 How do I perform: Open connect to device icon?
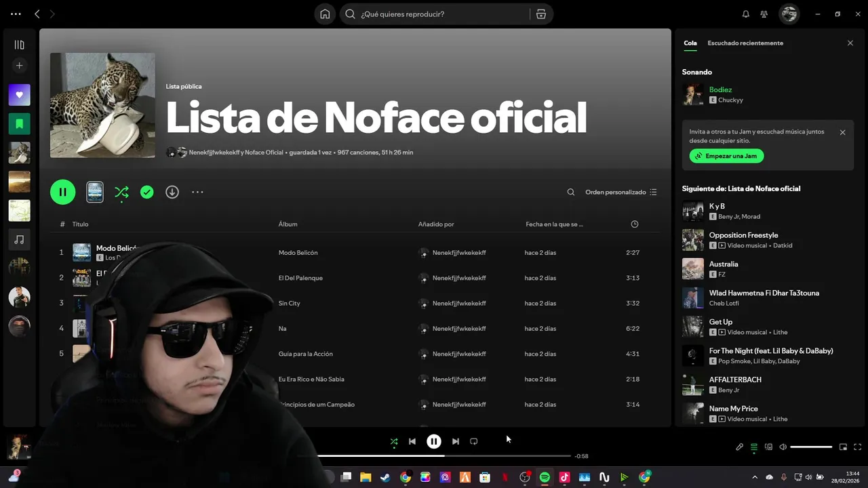[x=768, y=447]
